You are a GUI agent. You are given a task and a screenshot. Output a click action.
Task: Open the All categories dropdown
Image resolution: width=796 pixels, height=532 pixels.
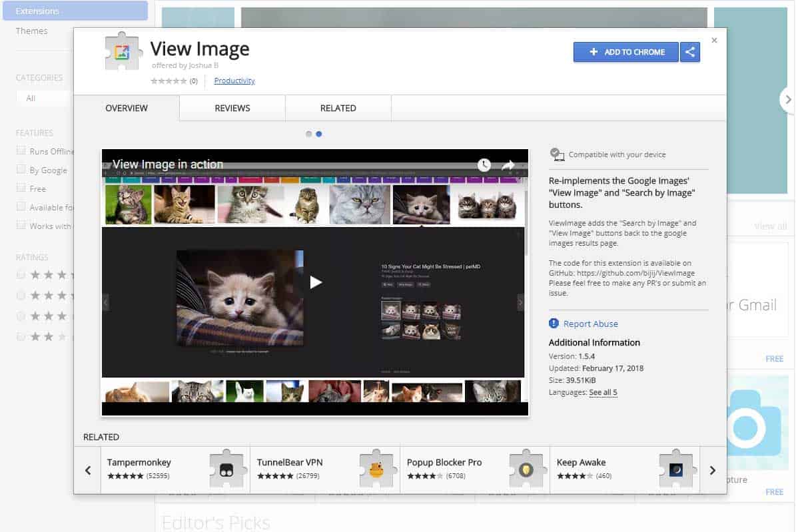coord(45,98)
